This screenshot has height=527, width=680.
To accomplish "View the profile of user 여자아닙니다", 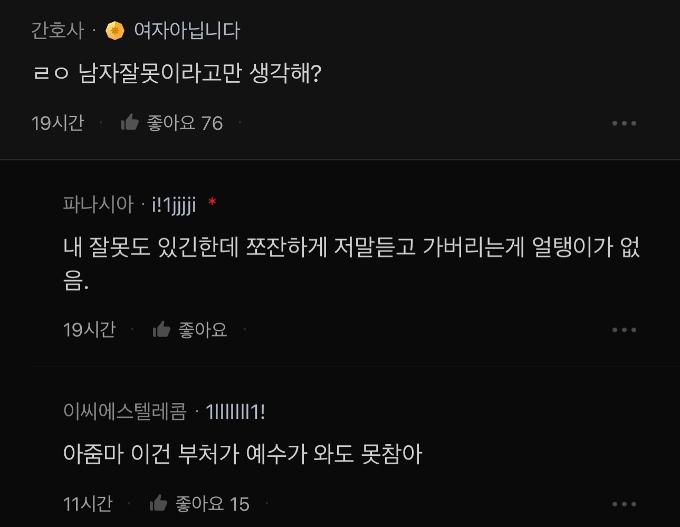I will point(187,30).
